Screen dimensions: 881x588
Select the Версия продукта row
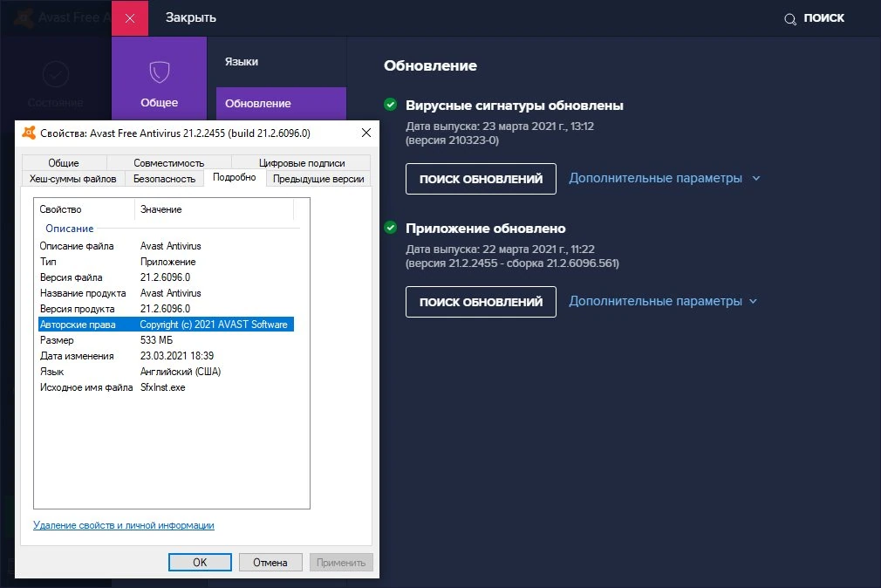point(166,309)
